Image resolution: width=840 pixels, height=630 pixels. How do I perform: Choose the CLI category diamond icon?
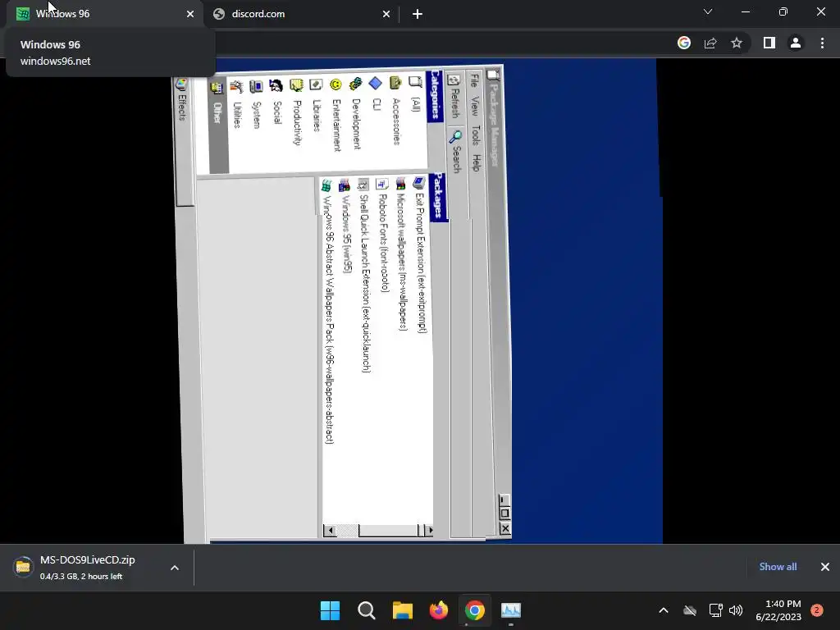(x=376, y=83)
